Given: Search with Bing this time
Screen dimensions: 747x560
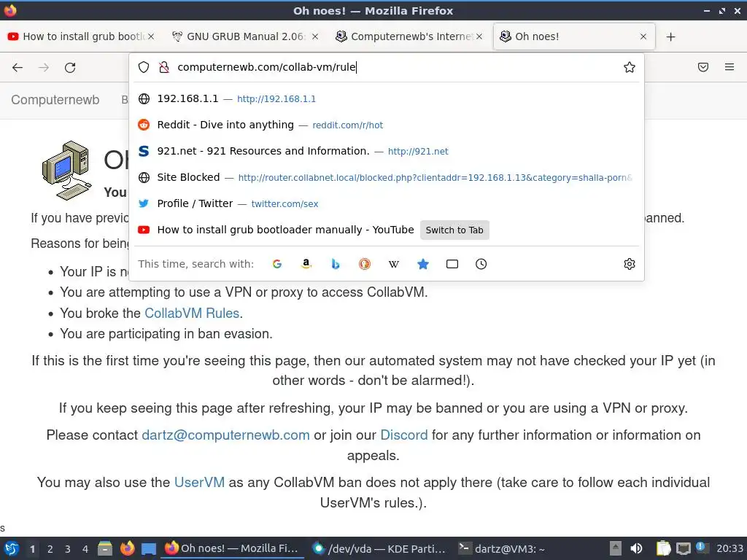Looking at the screenshot, I should [x=336, y=264].
